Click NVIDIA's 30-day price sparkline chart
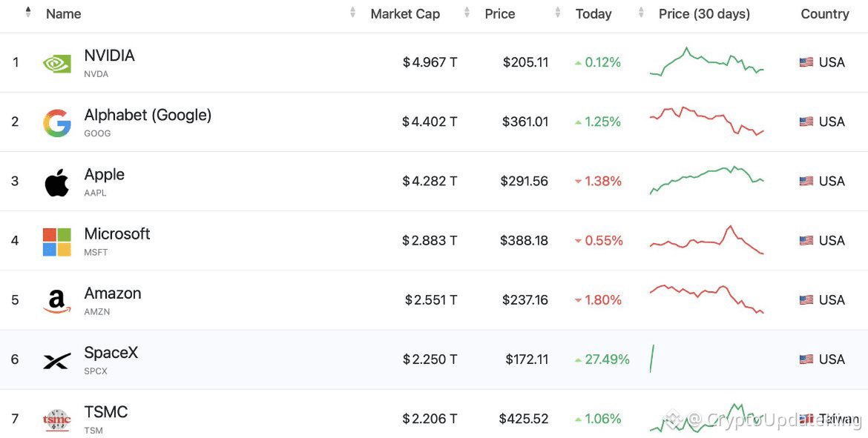 707,62
